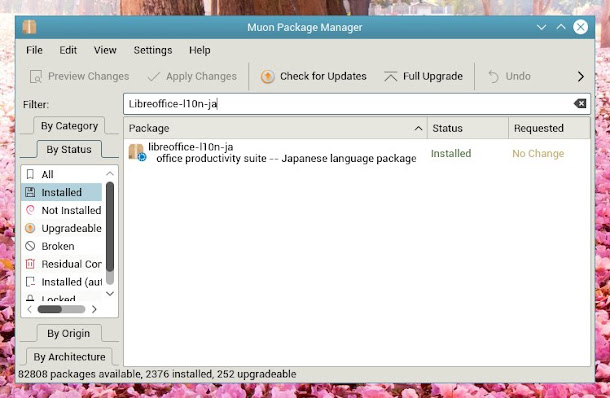Select the libreoffice-l10n-ja package row
This screenshot has width=610, height=398.
tap(357, 153)
